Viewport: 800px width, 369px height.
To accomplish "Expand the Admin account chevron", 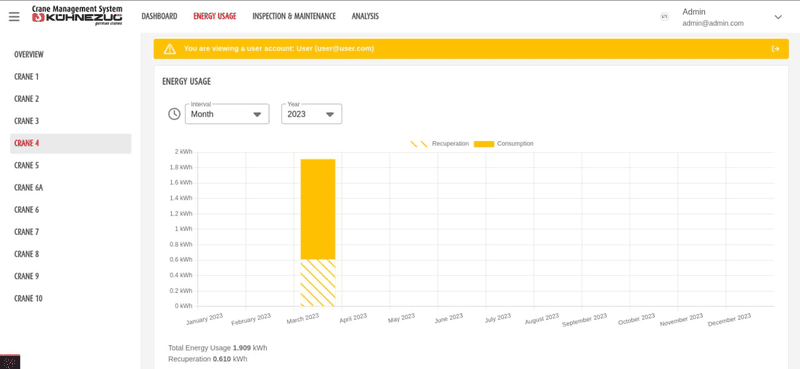I will (x=778, y=17).
